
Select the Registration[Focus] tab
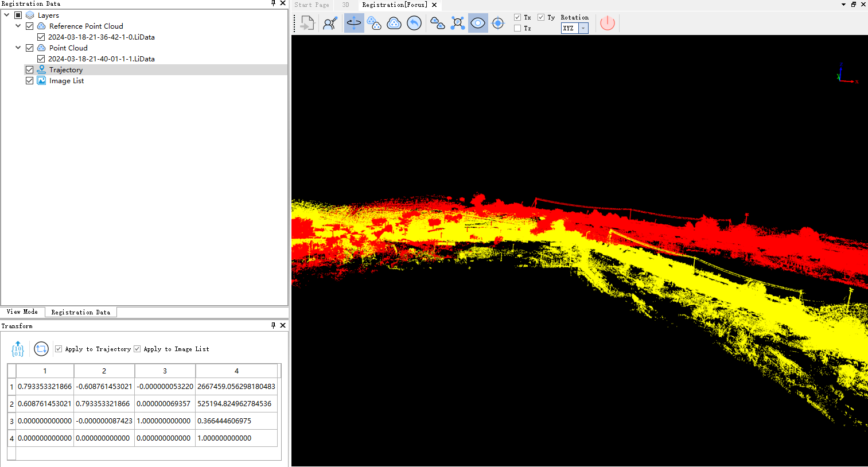[x=395, y=5]
